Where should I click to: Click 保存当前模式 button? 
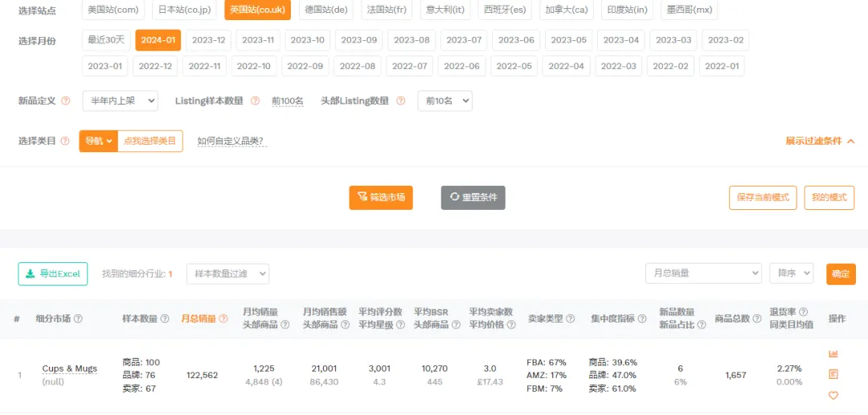[763, 197]
